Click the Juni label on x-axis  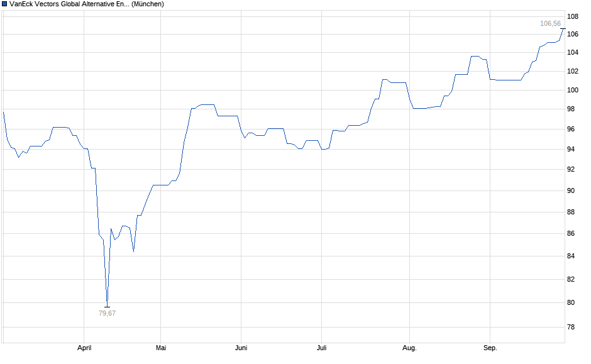tap(241, 348)
